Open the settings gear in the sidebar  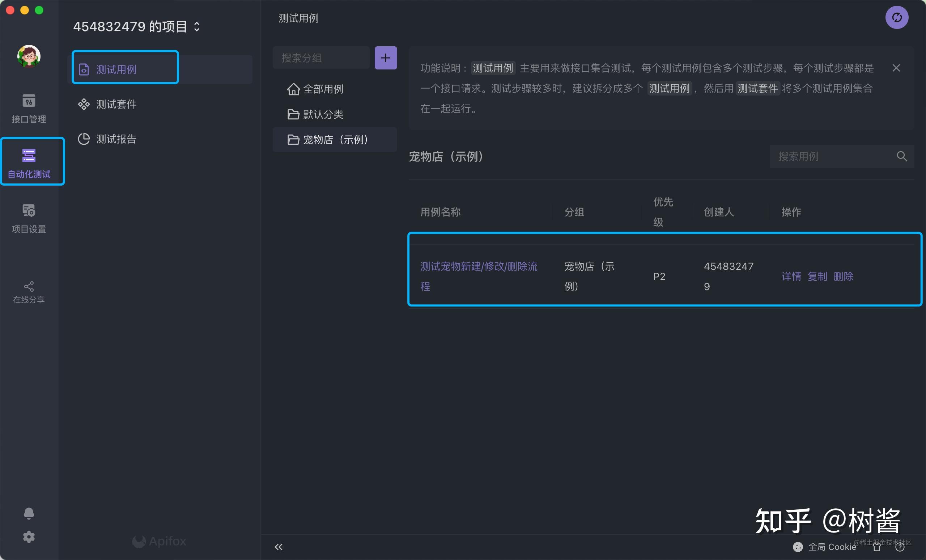(29, 537)
